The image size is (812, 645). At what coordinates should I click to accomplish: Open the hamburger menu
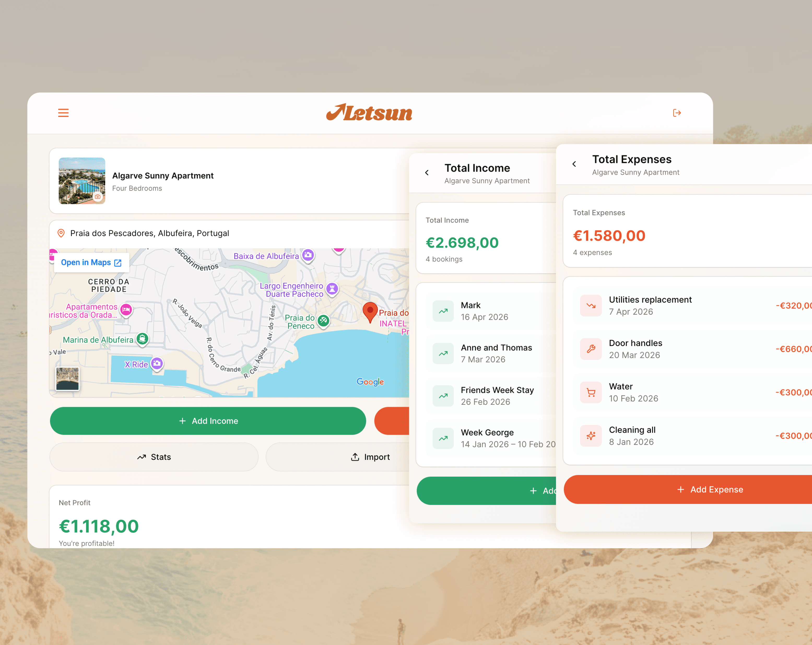pos(63,113)
